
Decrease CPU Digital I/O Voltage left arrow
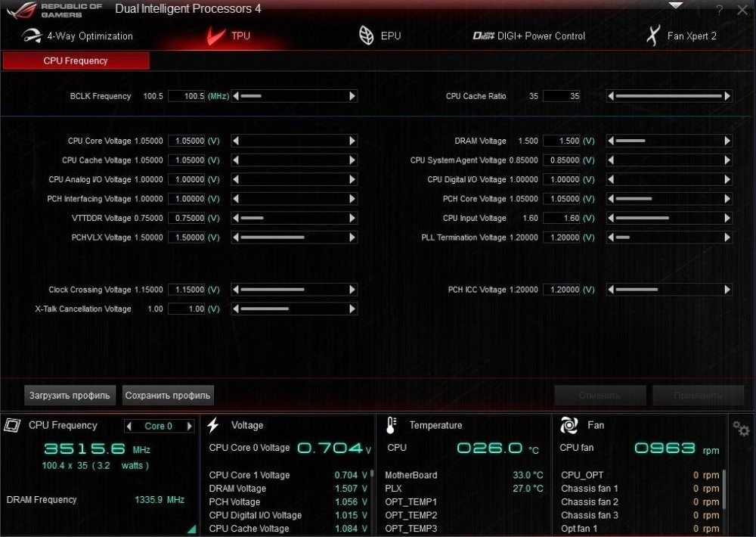(x=611, y=179)
